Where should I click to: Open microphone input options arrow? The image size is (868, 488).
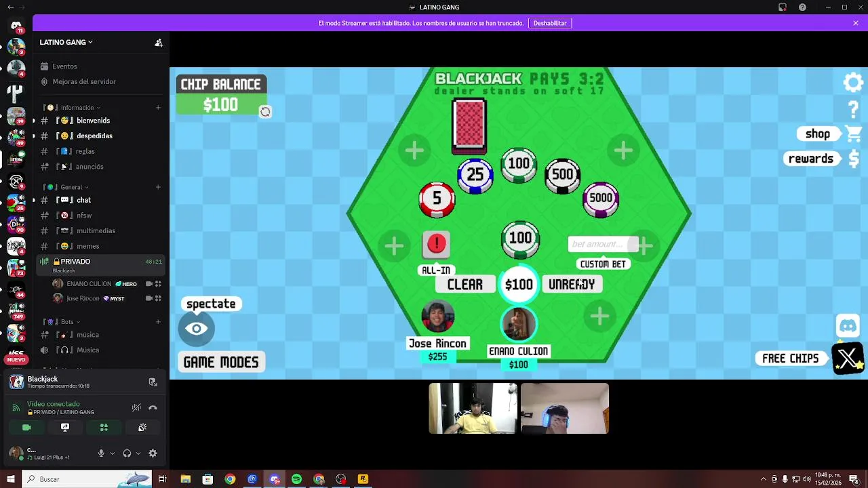[113, 453]
